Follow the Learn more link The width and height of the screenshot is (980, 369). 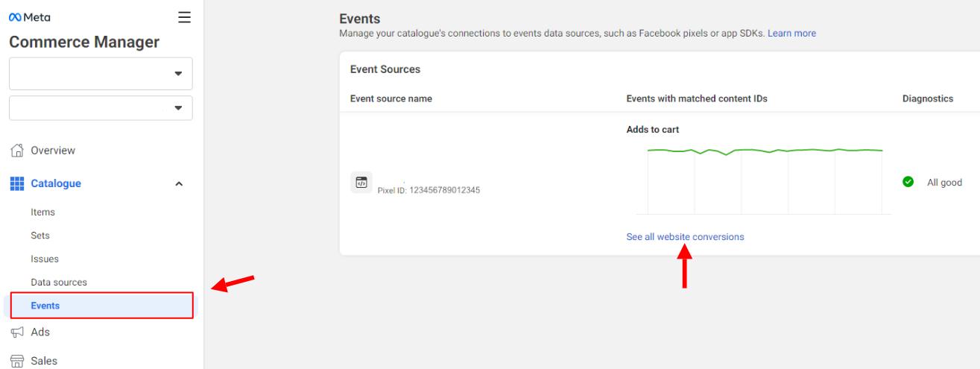click(x=791, y=34)
